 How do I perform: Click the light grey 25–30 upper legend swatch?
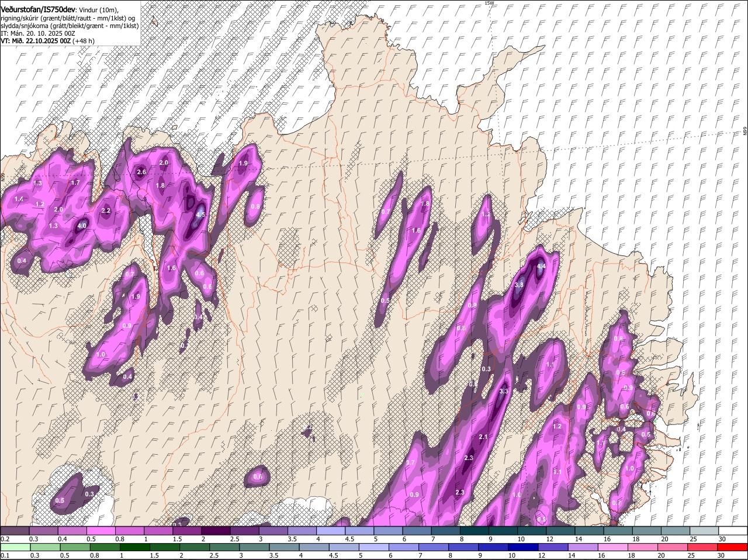tap(705, 531)
